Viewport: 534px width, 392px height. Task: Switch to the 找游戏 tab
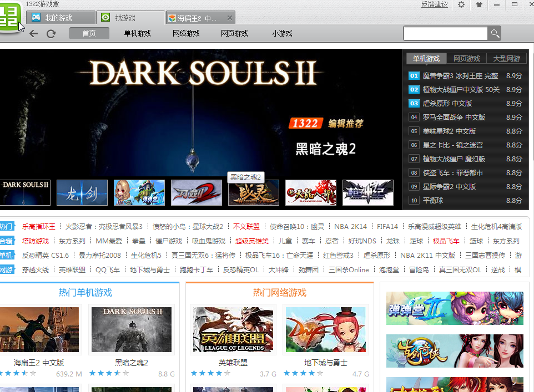(x=131, y=18)
